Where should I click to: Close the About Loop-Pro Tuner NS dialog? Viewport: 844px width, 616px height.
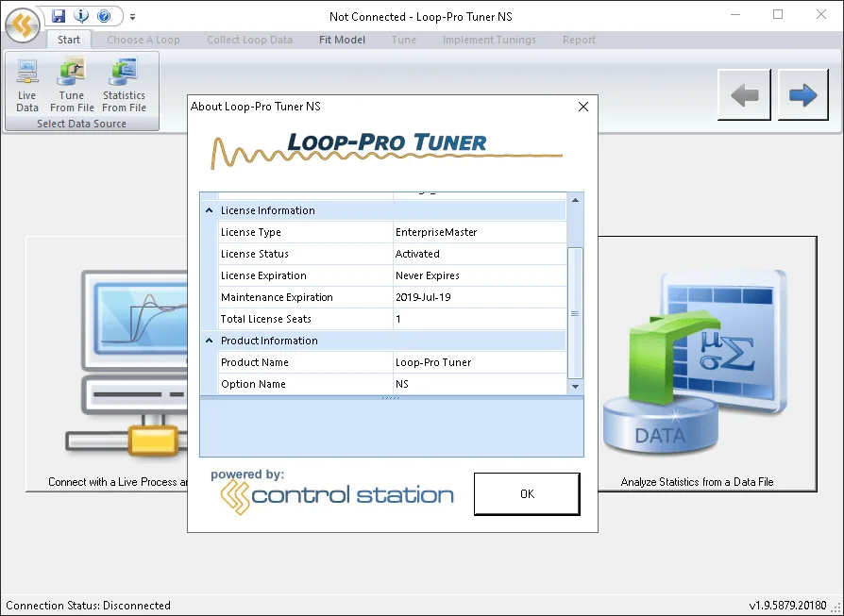pos(582,107)
